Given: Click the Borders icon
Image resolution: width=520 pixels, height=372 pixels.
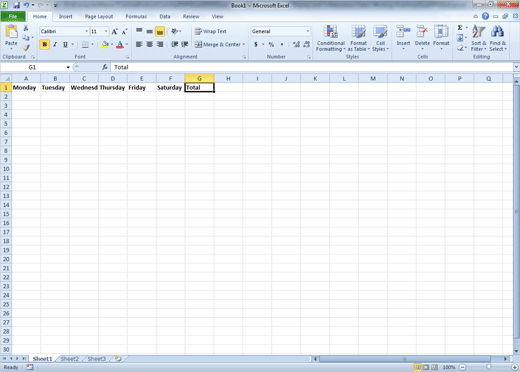Looking at the screenshot, I should (85, 44).
